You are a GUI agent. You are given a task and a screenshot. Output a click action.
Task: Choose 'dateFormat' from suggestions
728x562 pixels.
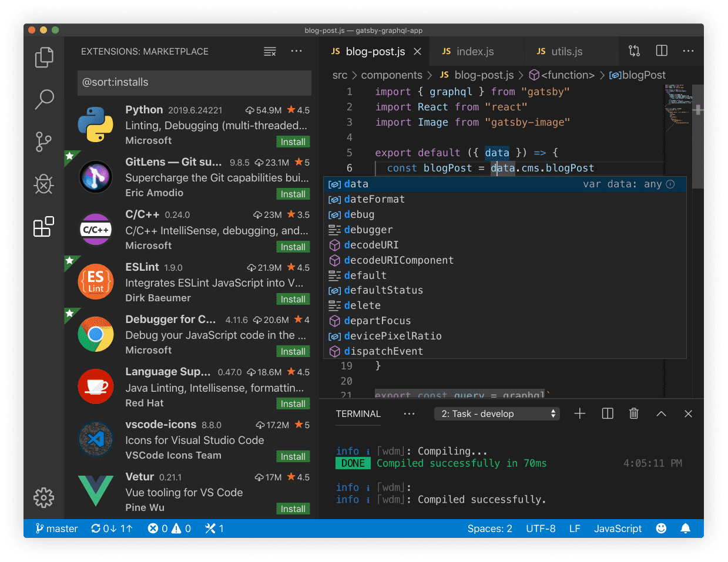tap(505, 199)
